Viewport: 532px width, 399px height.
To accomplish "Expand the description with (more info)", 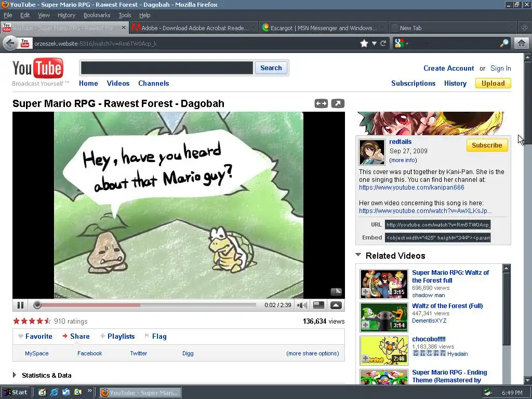I will 403,160.
